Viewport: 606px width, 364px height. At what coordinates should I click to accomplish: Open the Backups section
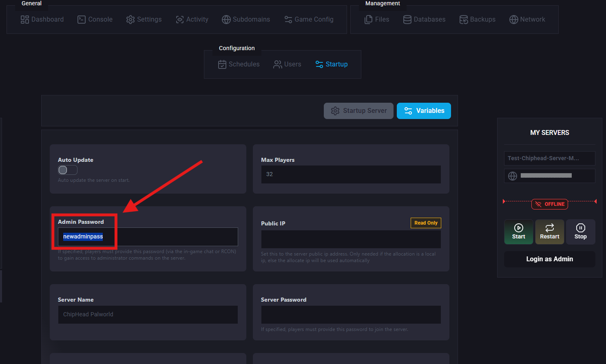click(478, 19)
